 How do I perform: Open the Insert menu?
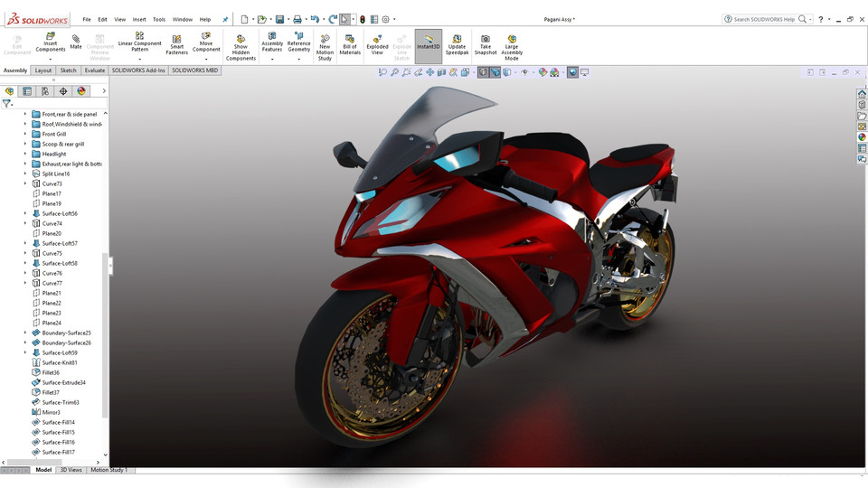click(139, 19)
